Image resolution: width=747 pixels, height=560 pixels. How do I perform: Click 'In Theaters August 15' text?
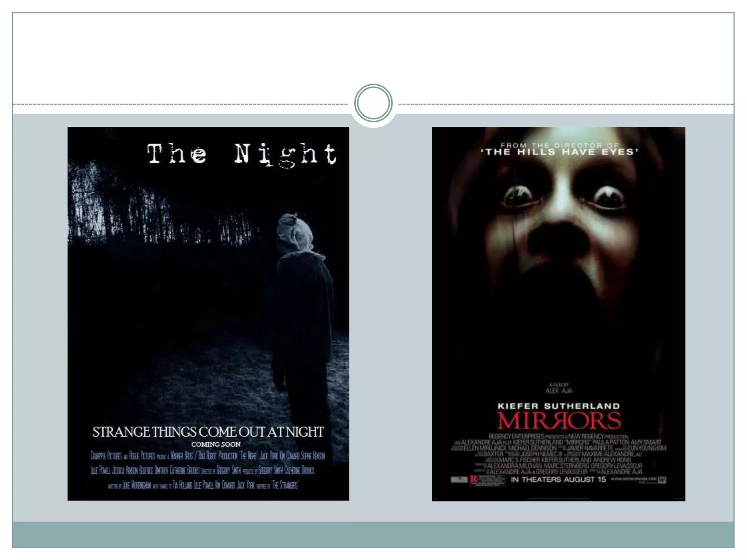[558, 479]
